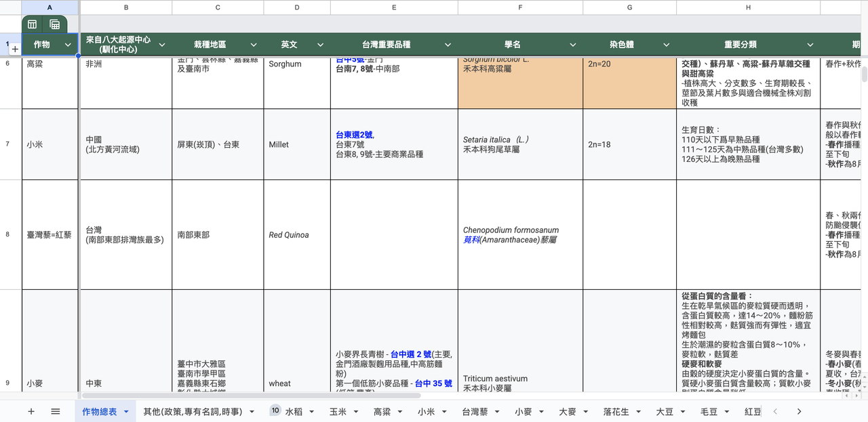Switch to the 小米 sheet tab

point(426,411)
